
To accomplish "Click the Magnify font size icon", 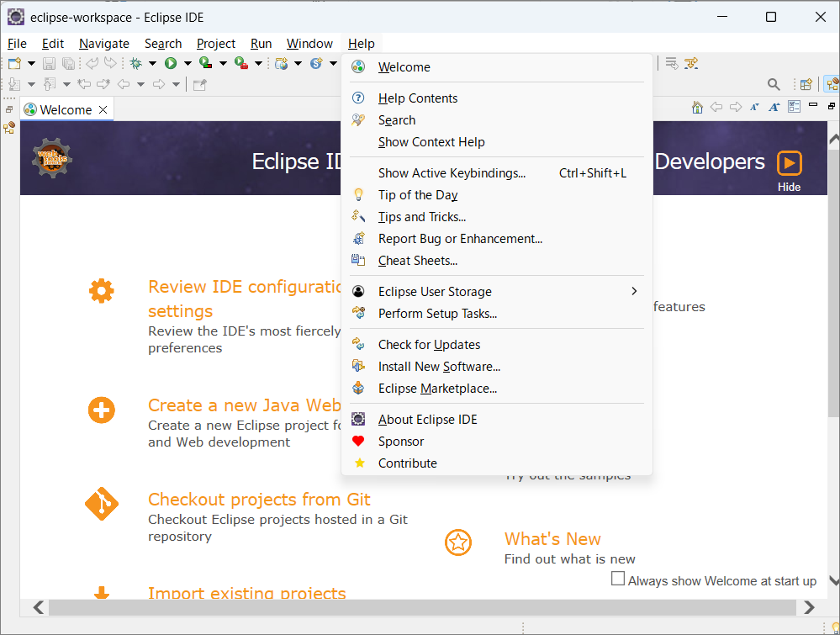I will [x=774, y=107].
